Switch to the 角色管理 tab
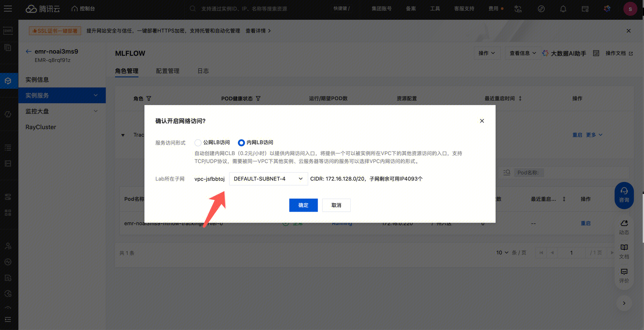 [x=127, y=71]
